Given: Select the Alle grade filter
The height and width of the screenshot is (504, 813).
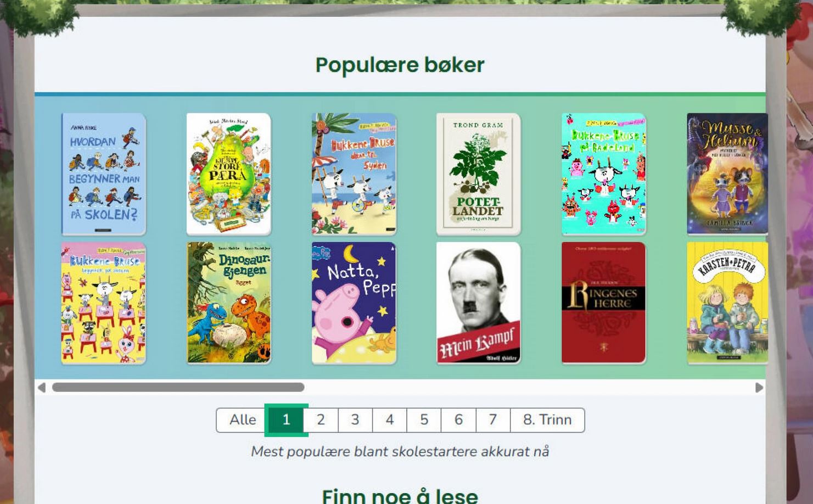Looking at the screenshot, I should coord(242,420).
